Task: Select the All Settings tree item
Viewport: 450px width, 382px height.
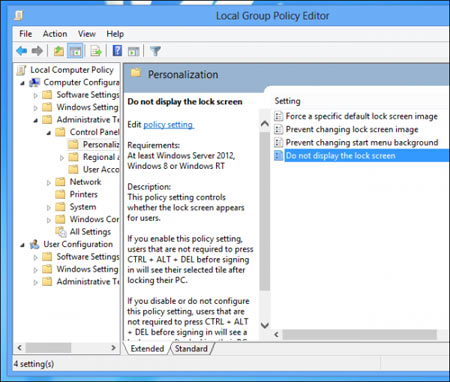Action: [90, 232]
